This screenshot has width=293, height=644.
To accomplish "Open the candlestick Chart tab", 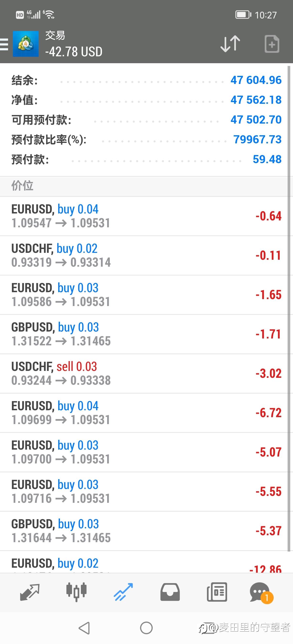I will pos(76,592).
